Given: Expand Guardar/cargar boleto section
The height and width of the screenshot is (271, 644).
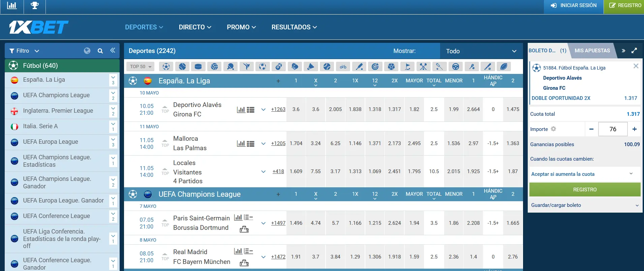Looking at the screenshot, I should 585,205.
